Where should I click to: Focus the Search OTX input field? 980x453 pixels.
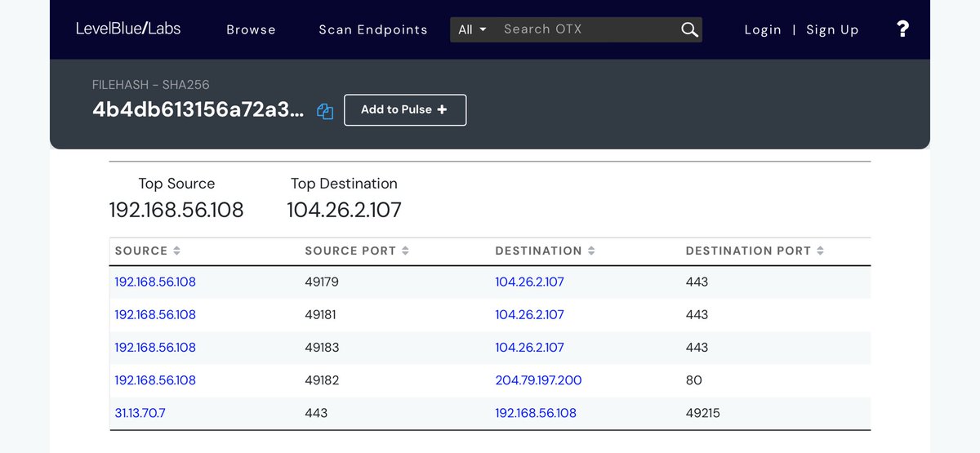point(584,29)
